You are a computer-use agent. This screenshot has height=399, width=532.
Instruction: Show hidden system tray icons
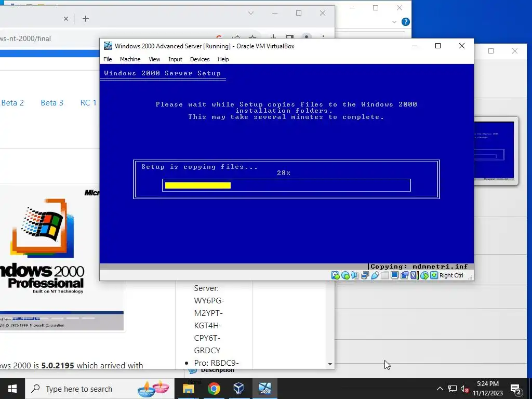(x=440, y=389)
